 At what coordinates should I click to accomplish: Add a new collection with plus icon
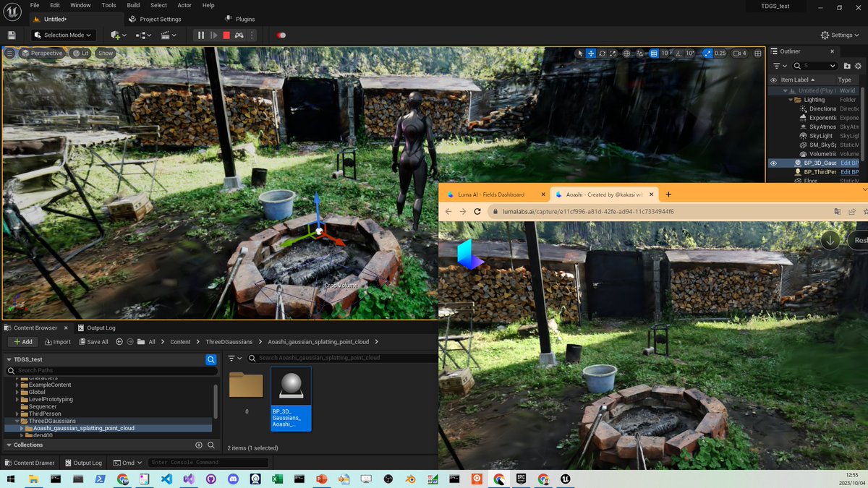click(199, 445)
